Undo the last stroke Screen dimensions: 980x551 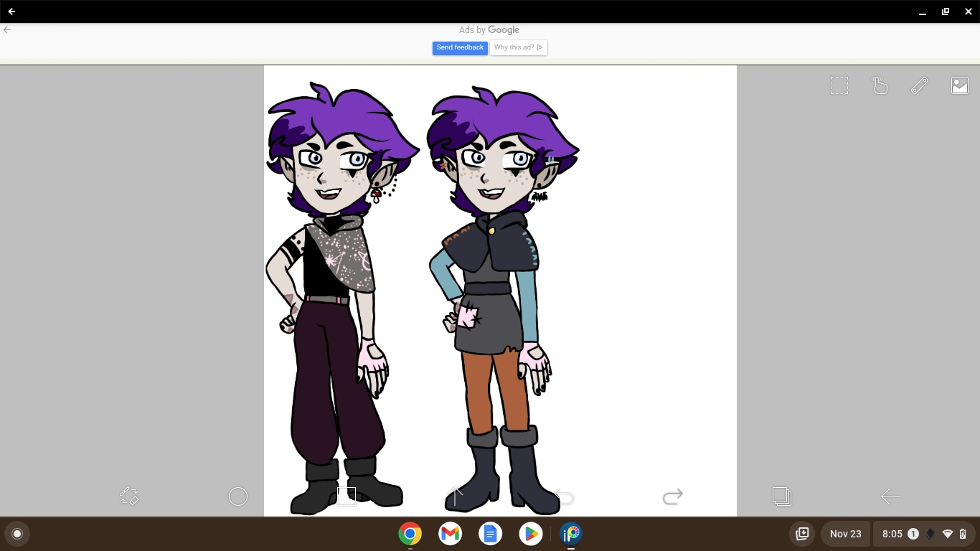[x=564, y=497]
